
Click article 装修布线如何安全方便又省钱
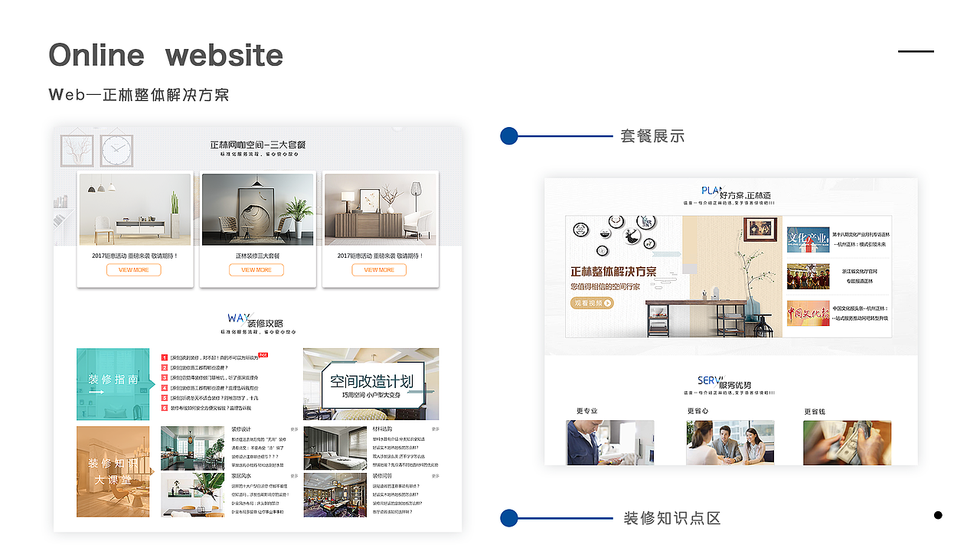coord(211,408)
